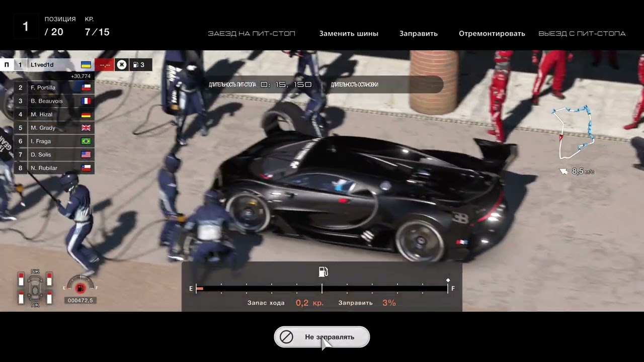Click the tire wear car diagram icon
The width and height of the screenshot is (644, 362).
click(x=35, y=288)
